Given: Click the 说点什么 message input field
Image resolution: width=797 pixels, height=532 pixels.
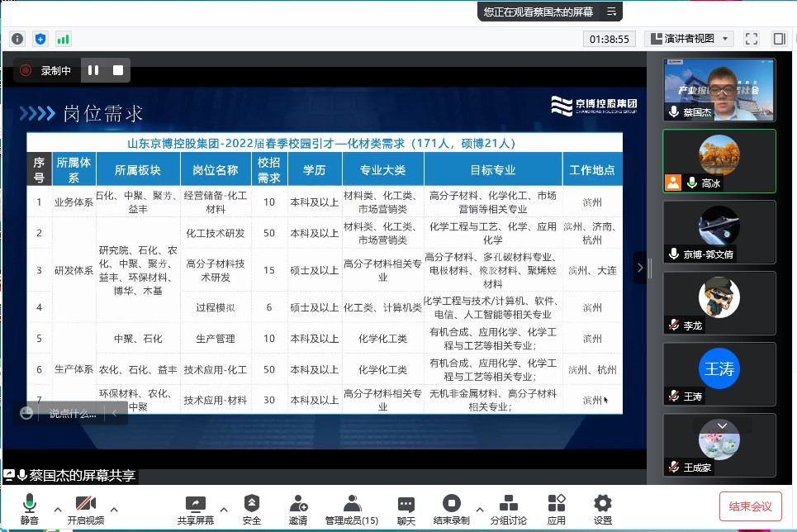Looking at the screenshot, I should pos(73,414).
